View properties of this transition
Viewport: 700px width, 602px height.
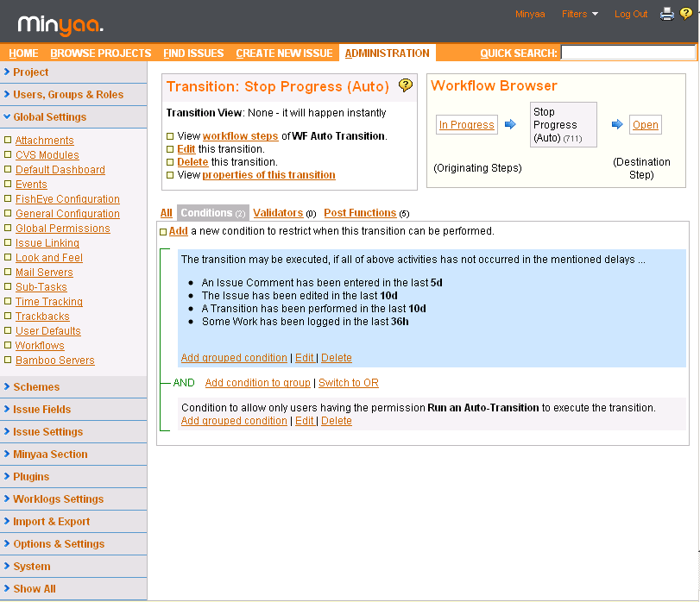click(x=268, y=175)
